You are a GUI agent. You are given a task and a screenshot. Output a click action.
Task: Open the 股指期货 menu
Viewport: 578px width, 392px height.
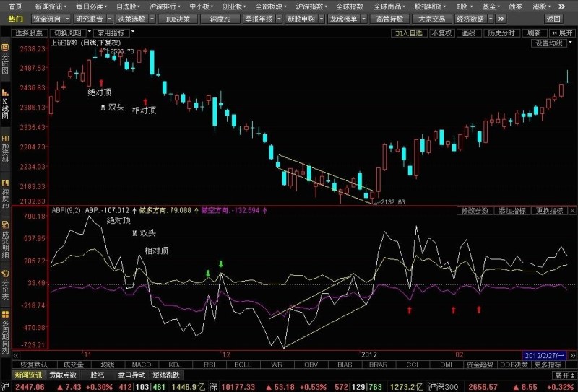pyautogui.click(x=430, y=6)
